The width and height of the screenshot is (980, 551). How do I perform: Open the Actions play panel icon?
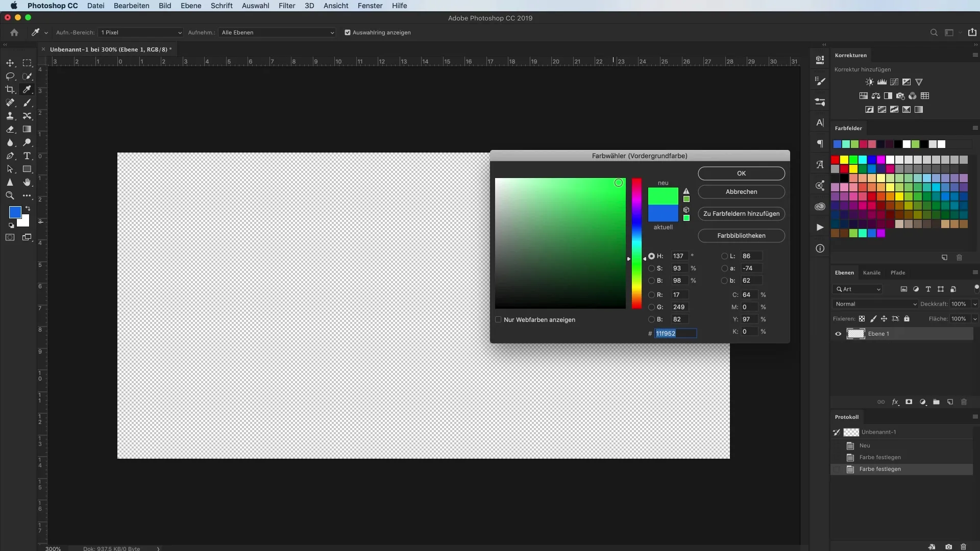pyautogui.click(x=820, y=228)
